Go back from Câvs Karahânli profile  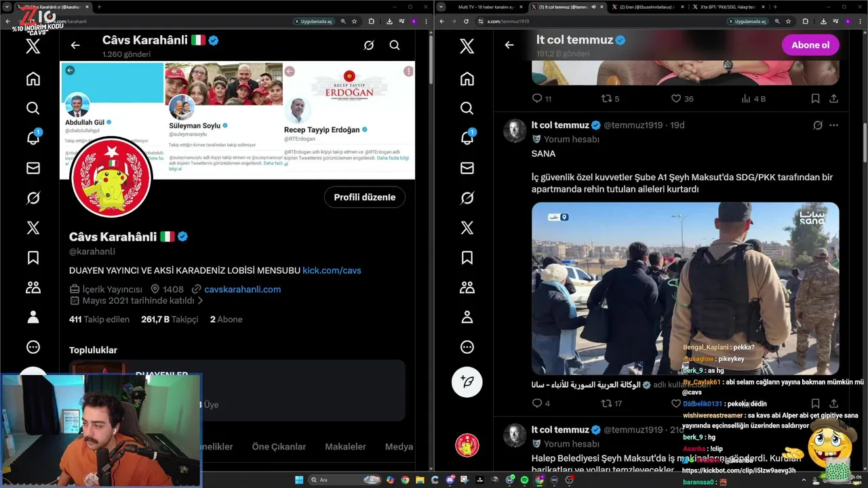click(75, 45)
